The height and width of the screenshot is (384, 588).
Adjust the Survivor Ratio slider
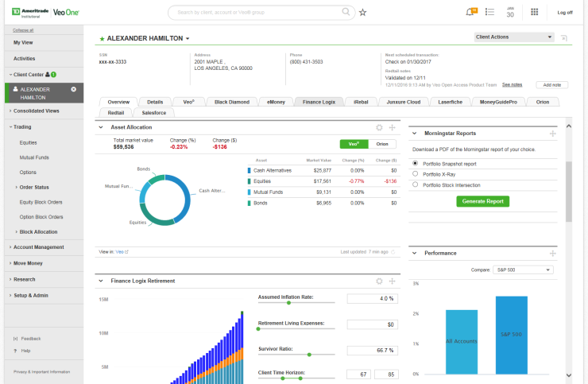(x=309, y=355)
